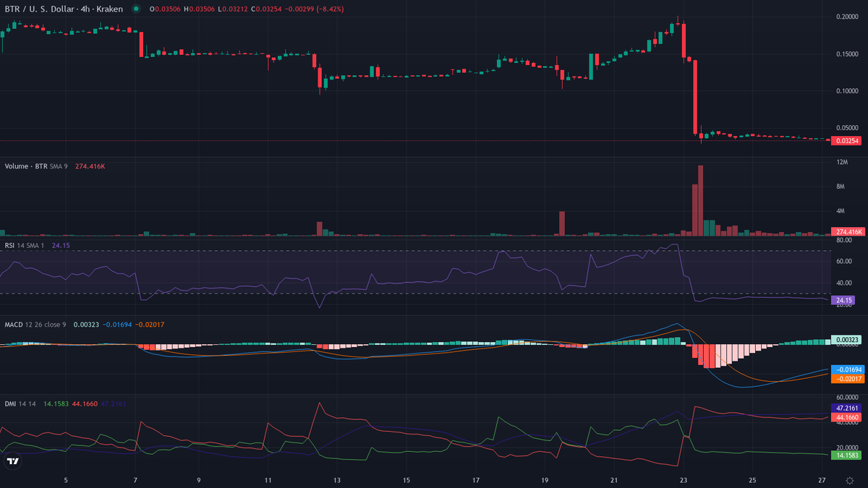The image size is (868, 488).
Task: Click date label 21 on time axis
Action: point(614,480)
